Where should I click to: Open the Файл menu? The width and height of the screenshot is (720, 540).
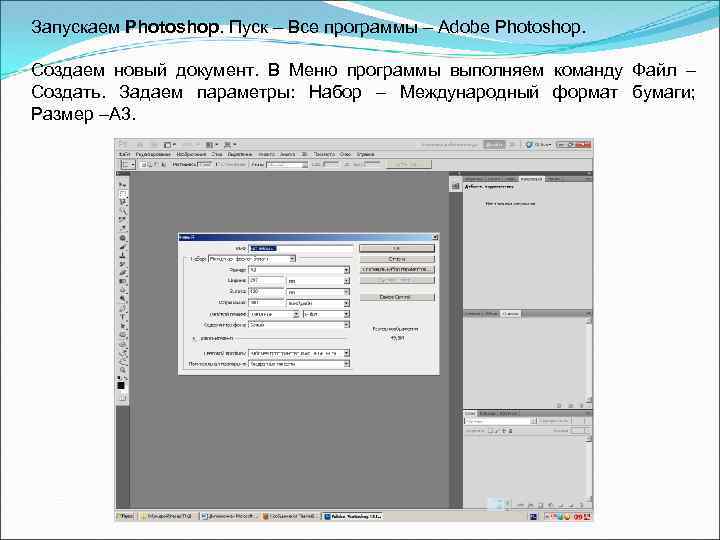point(124,154)
